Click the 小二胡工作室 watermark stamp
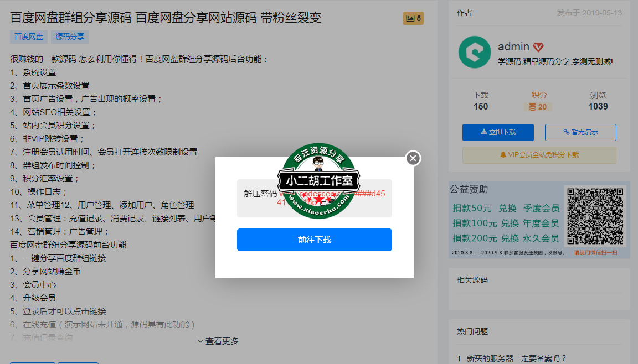The width and height of the screenshot is (638, 364). coord(318,180)
